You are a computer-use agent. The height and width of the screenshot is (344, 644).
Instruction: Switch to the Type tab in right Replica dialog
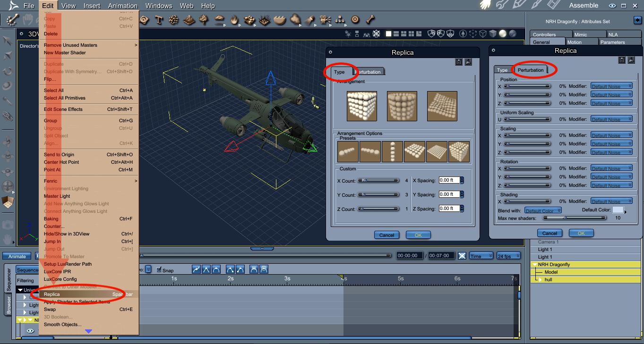click(502, 70)
